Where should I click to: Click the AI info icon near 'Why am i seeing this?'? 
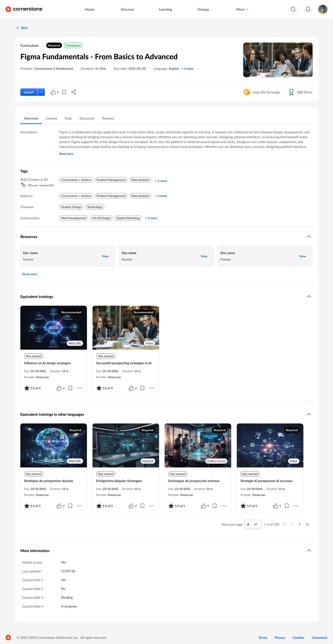[x=23, y=185]
